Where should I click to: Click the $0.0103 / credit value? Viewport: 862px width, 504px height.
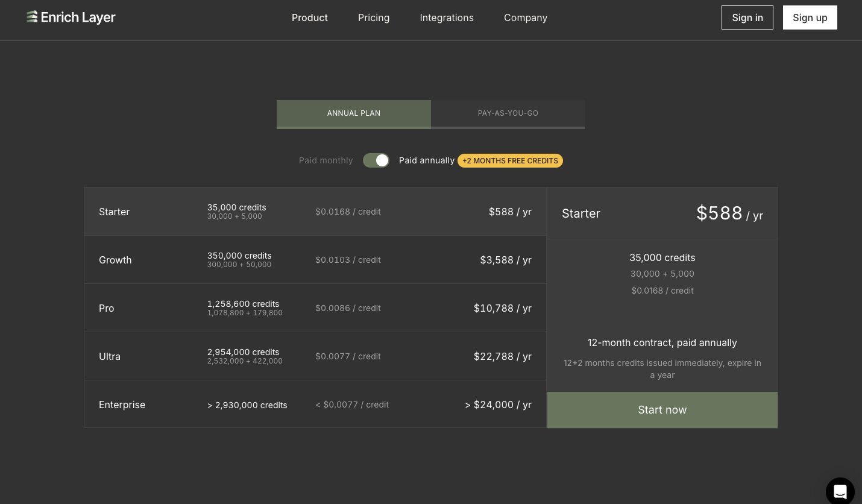pos(348,260)
